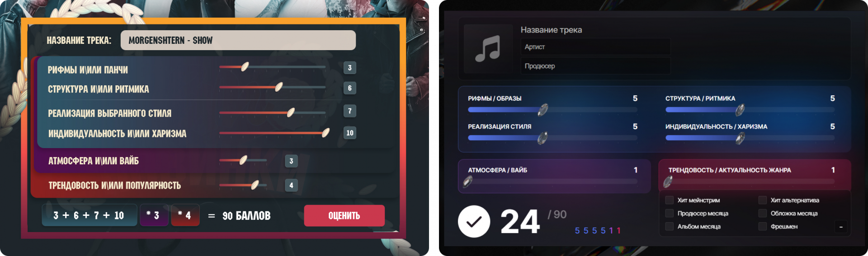Click the Атмосфера / Вайб diamond slider handle
The width and height of the screenshot is (868, 256).
468,182
